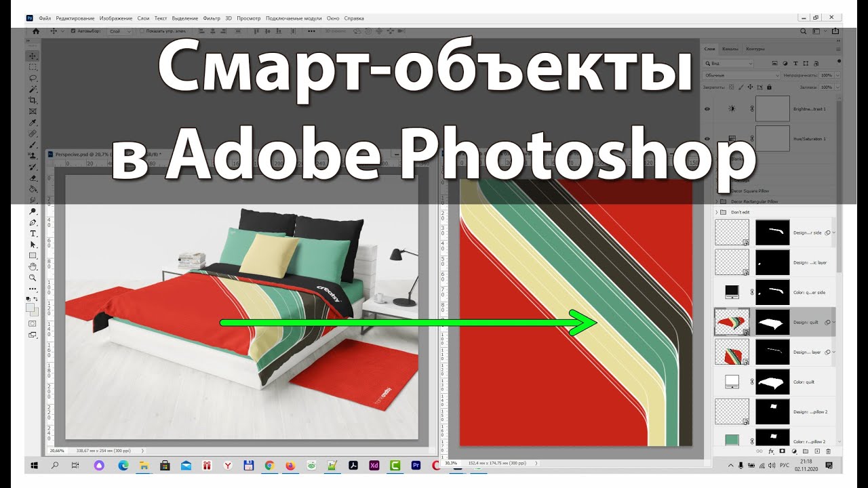Filter layers by adjustment layer icon
This screenshot has width=868, height=488.
(x=785, y=64)
